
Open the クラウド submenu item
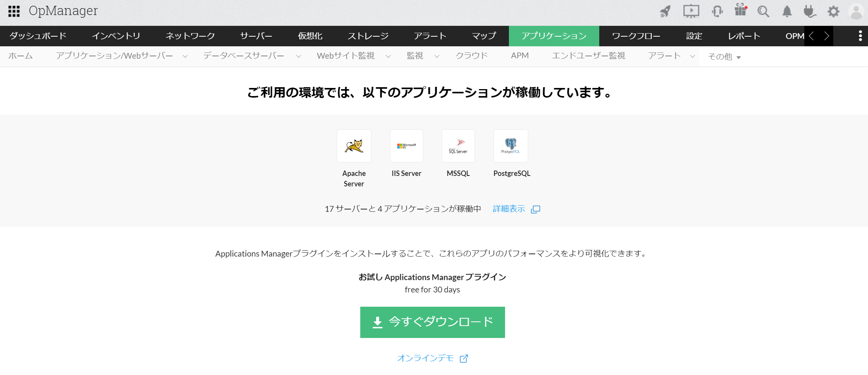coord(472,56)
